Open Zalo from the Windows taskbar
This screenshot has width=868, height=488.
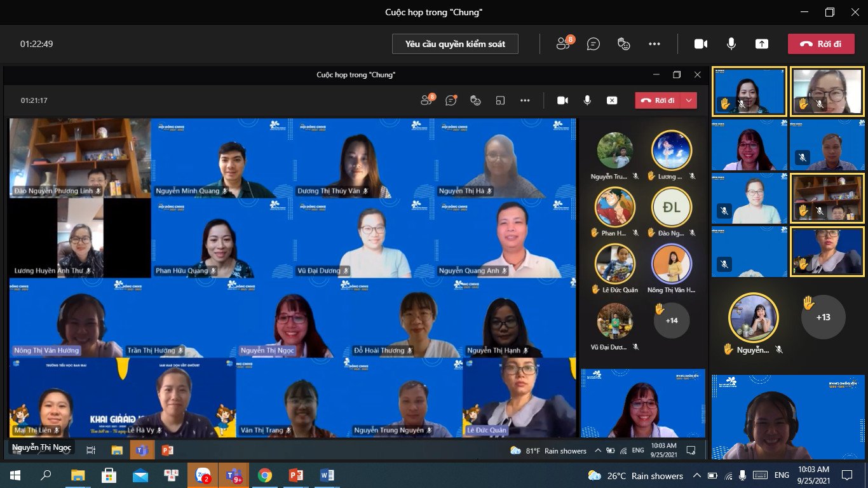click(x=203, y=475)
